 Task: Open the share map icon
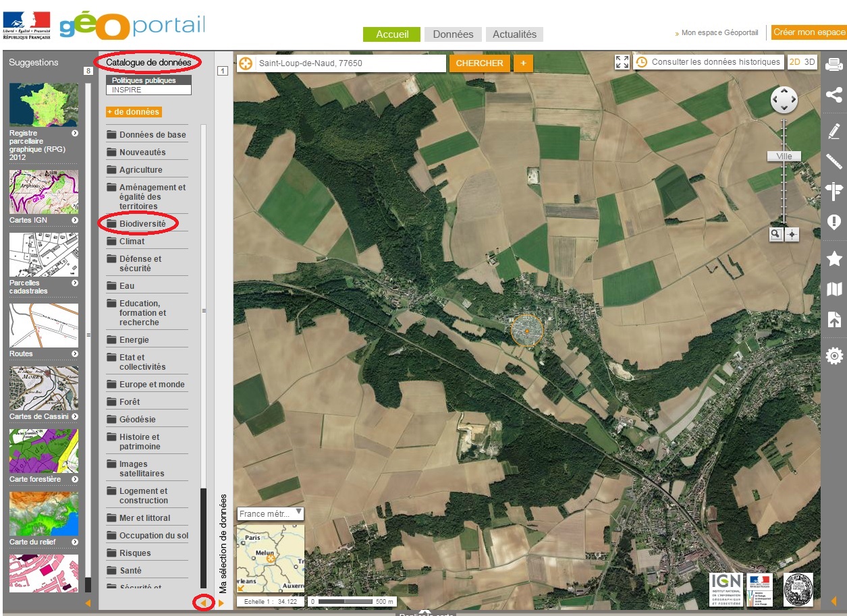click(x=834, y=95)
